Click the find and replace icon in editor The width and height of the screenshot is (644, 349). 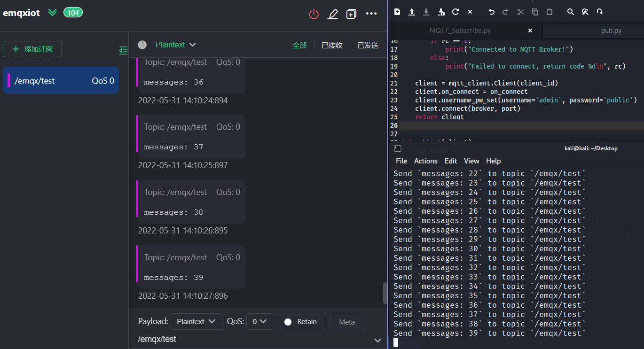585,12
